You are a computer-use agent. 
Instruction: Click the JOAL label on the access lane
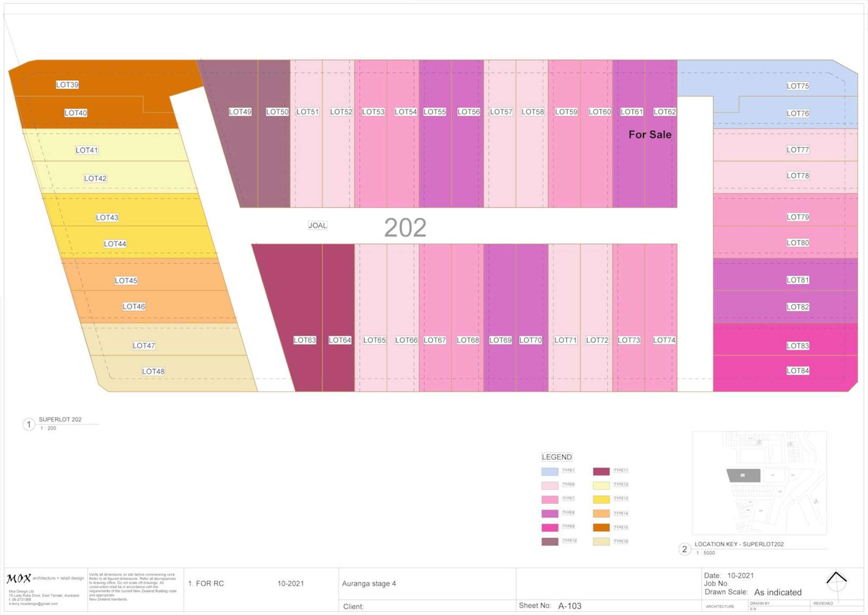pos(318,225)
